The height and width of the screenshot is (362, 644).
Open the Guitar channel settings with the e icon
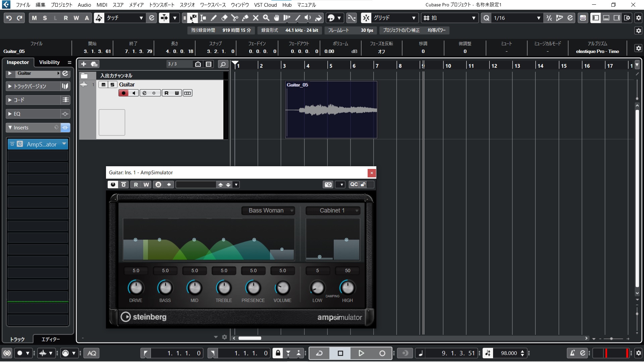[x=144, y=93]
